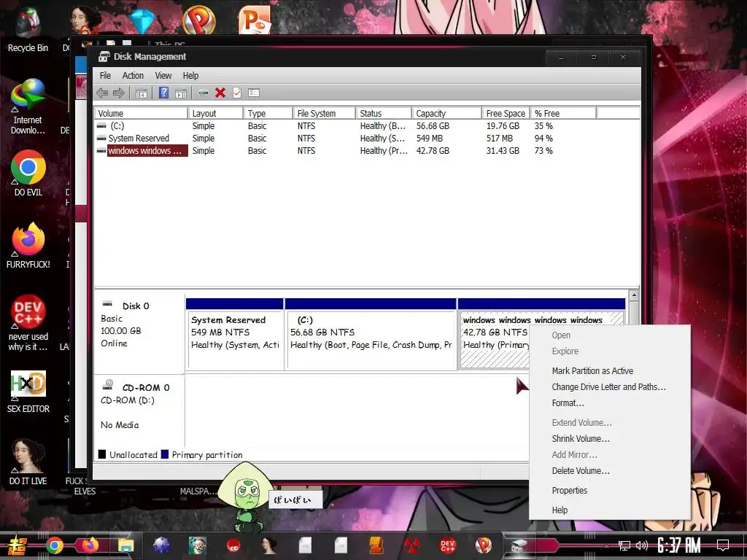Screen dimensions: 747x560
Task: Open Properties from the context menu
Action: (x=569, y=491)
